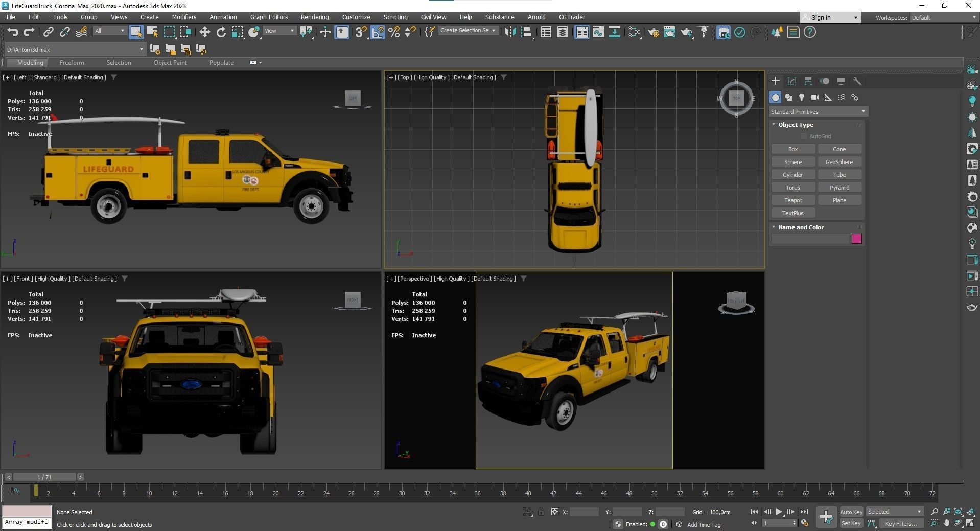The height and width of the screenshot is (531, 980).
Task: Open the Layer Explorer
Action: [562, 32]
